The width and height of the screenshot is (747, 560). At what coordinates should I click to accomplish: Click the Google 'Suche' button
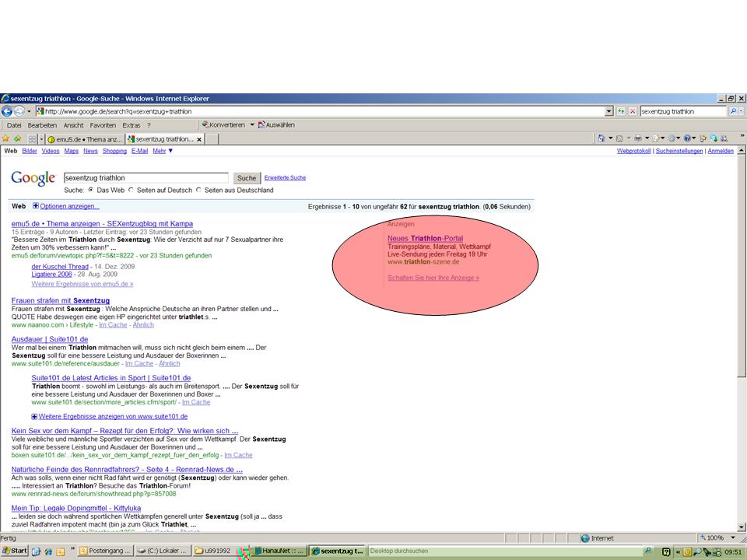click(x=246, y=178)
